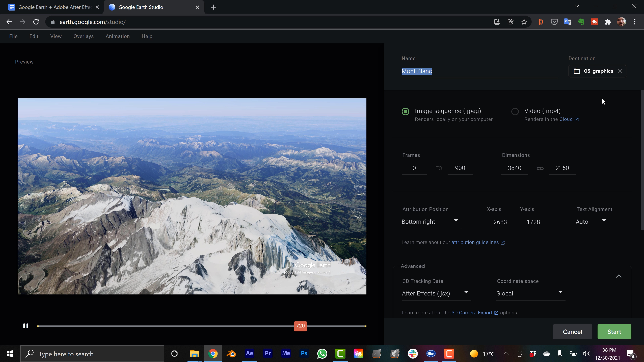Open the Animation menu
The width and height of the screenshot is (644, 362).
pos(118,36)
